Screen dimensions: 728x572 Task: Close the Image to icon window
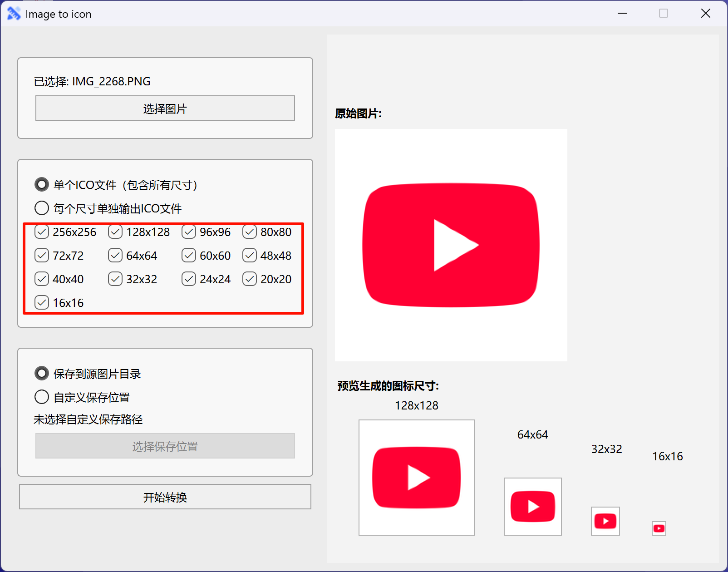(706, 13)
